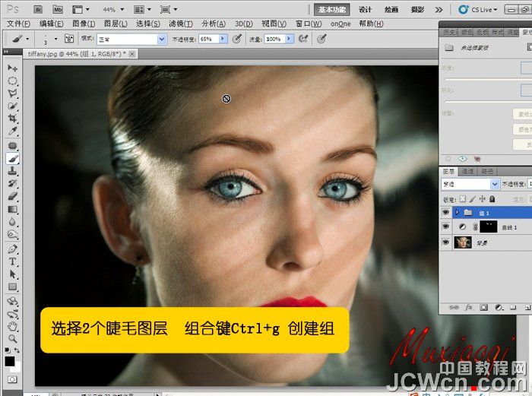Select the Crop tool
The image size is (532, 396).
pyautogui.click(x=12, y=119)
